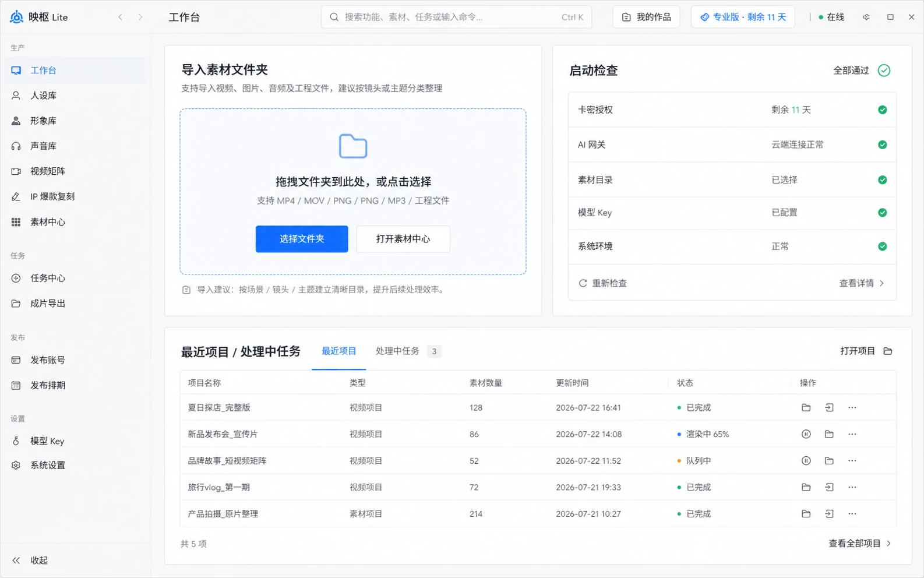Open more options for 产品拍摄_原片整理
This screenshot has height=578, width=924.
[x=852, y=514]
